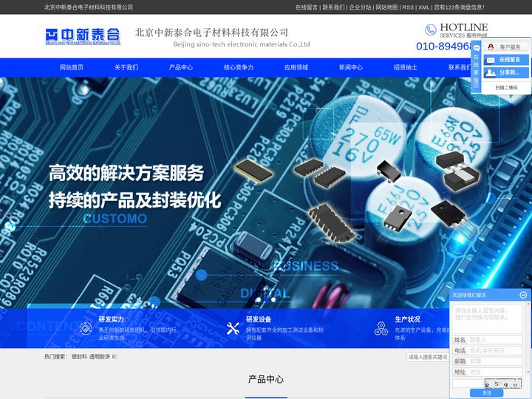Click the 生产状况 heading
532x399 pixels.
point(407,319)
